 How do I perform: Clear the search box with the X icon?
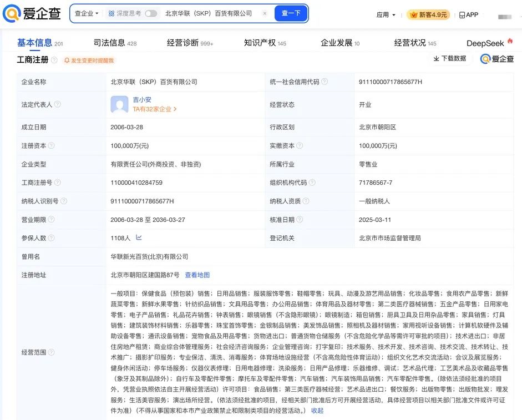pyautogui.click(x=265, y=13)
